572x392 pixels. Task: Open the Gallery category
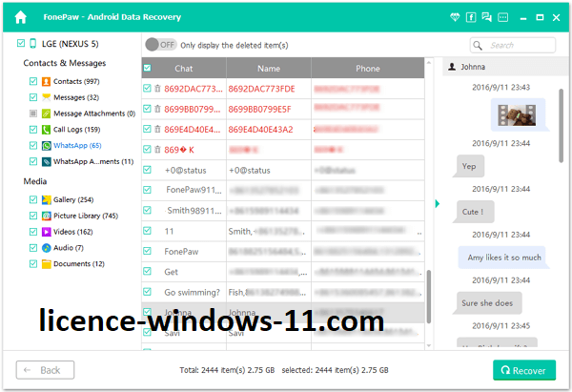click(72, 199)
